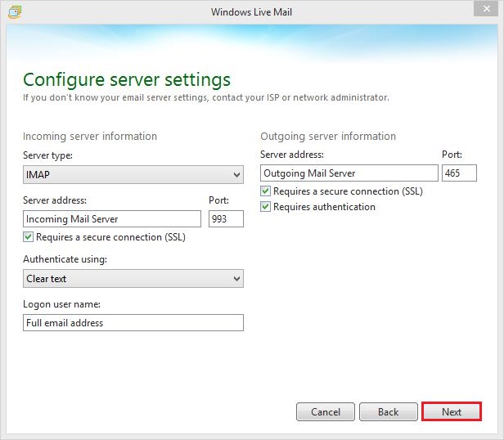This screenshot has width=504, height=440.
Task: Click the Logon user name label
Action: [61, 304]
